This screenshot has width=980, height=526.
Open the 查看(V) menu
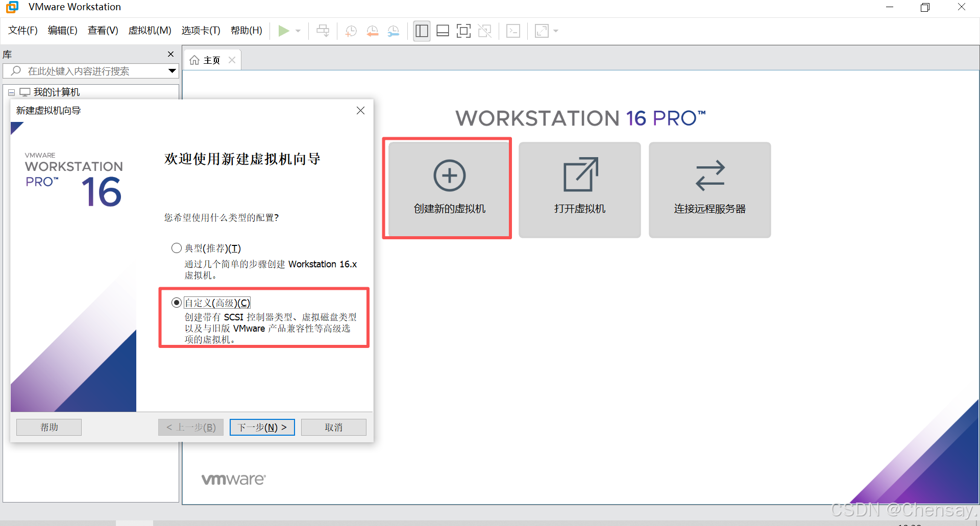[103, 30]
